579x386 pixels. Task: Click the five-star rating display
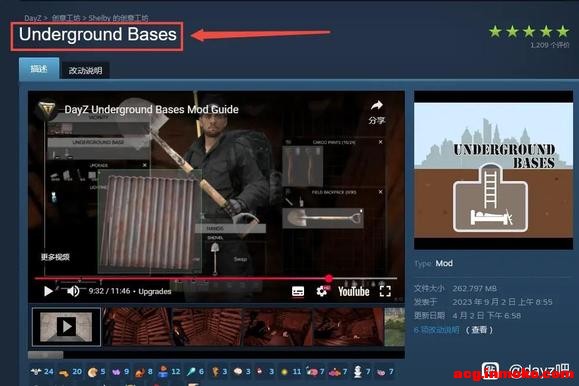tap(529, 32)
